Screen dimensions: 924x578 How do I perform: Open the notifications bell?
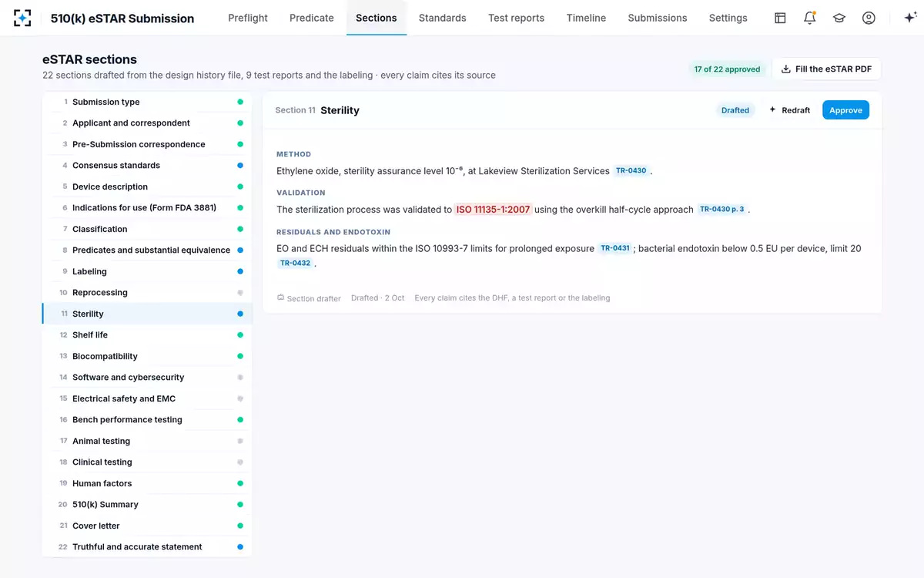(x=809, y=18)
